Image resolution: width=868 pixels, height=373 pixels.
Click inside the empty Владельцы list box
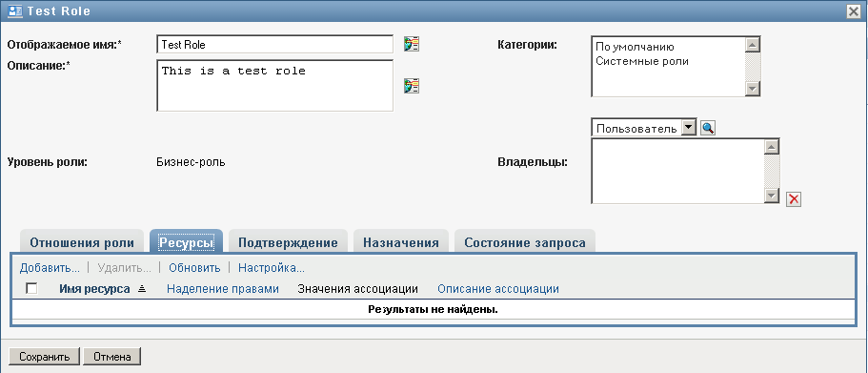click(x=677, y=171)
